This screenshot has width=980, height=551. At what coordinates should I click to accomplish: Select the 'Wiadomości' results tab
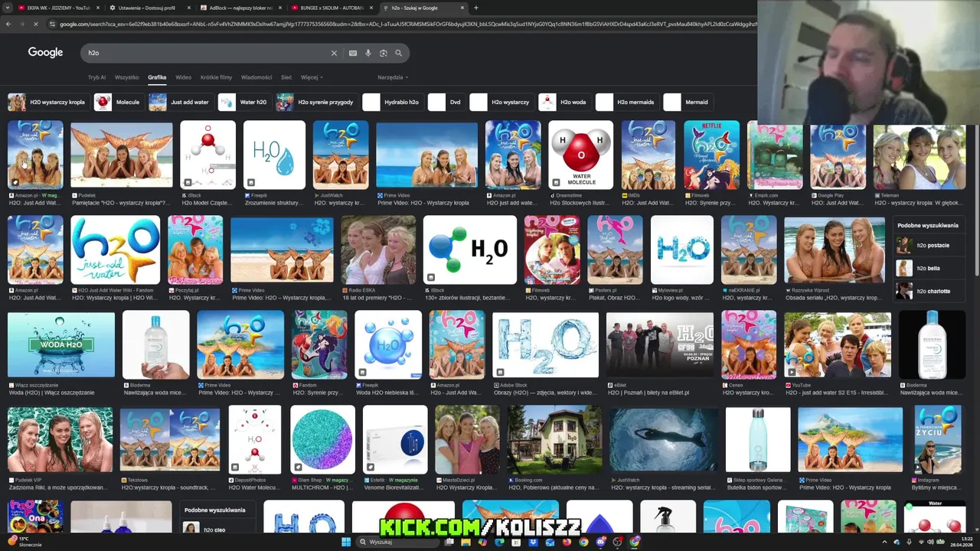256,77
